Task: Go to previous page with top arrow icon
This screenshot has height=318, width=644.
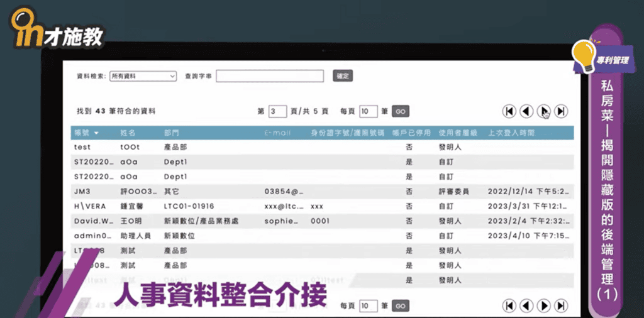Action: click(x=526, y=111)
